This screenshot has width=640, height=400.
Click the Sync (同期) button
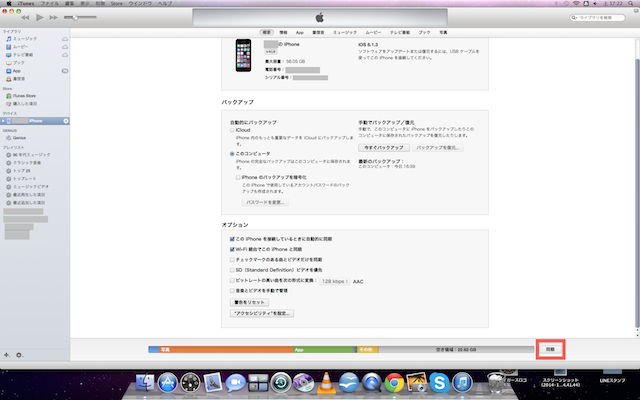click(550, 349)
